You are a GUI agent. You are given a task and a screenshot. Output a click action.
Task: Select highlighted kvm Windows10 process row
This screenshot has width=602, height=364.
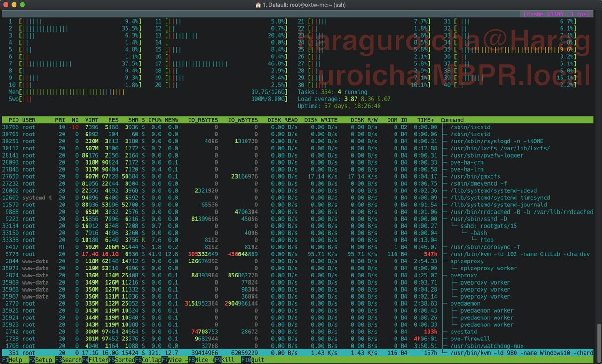298,353
